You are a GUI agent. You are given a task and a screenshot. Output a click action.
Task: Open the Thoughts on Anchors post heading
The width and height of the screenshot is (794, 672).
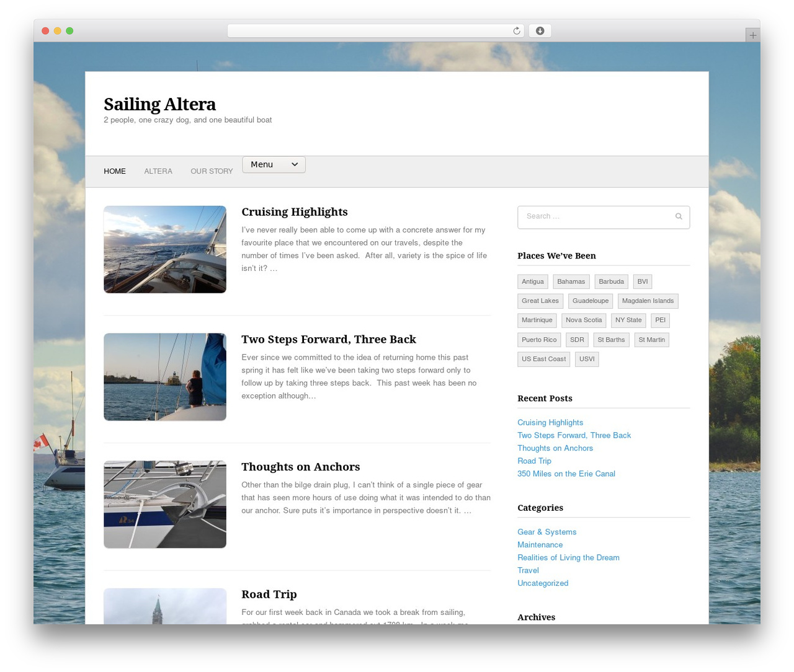301,467
